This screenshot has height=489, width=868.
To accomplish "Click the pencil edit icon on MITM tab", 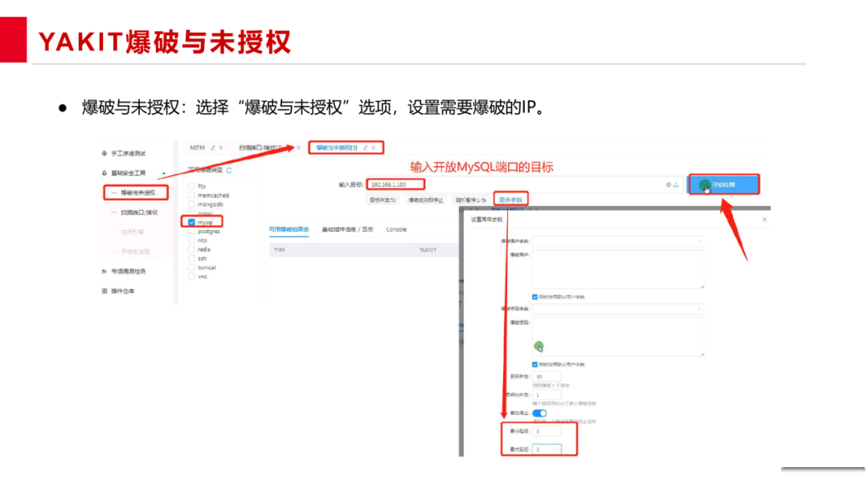I will [x=212, y=148].
